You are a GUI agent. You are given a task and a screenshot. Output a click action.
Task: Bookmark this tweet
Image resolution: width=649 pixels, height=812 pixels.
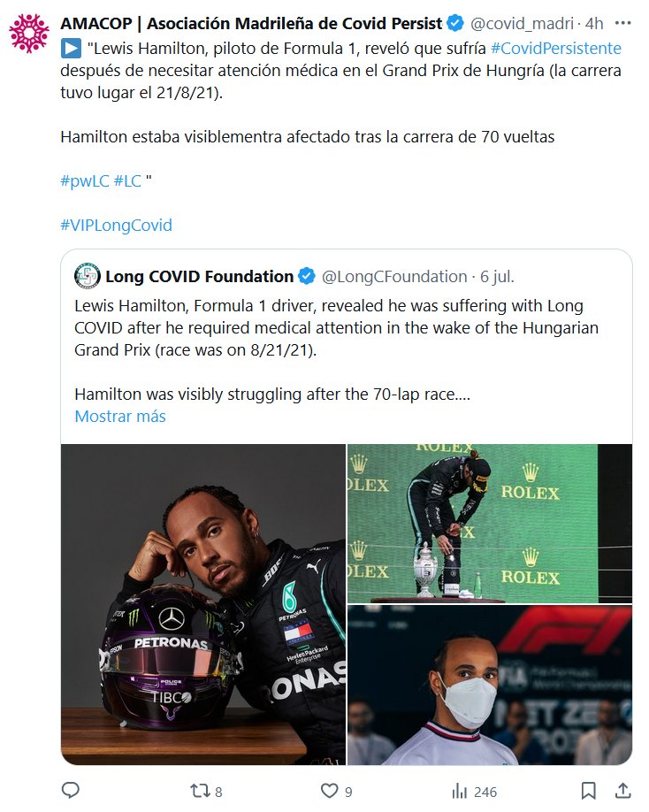click(x=588, y=790)
